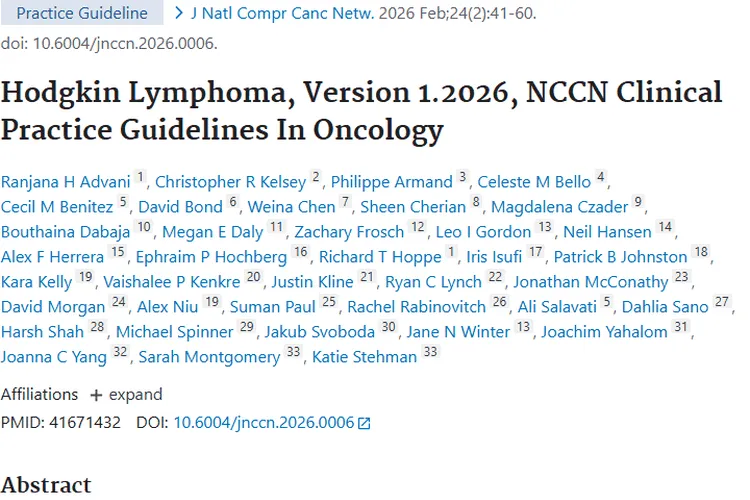Open author Jonathan McConathy's page
This screenshot has height=500, width=750.
click(x=597, y=281)
